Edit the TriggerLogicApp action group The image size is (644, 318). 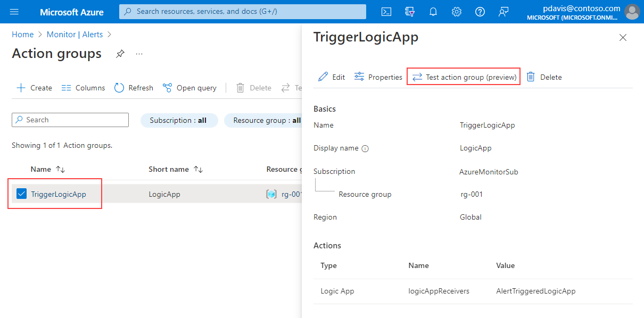(x=332, y=77)
